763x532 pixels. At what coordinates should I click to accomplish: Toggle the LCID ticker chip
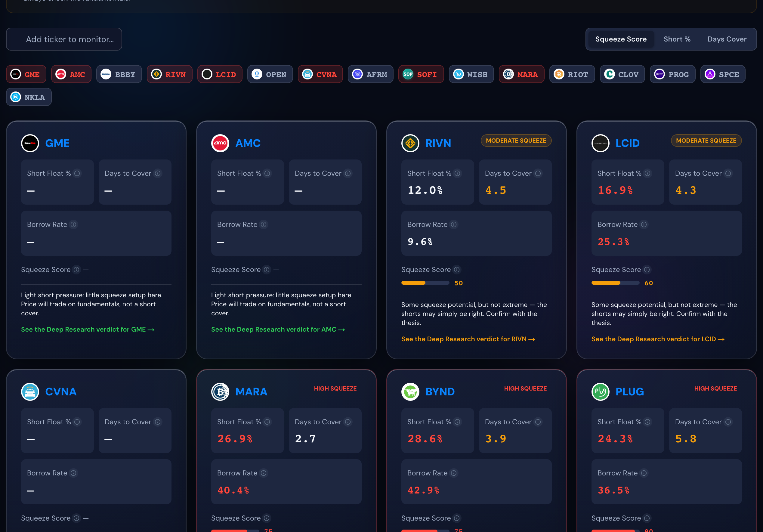[x=220, y=74]
